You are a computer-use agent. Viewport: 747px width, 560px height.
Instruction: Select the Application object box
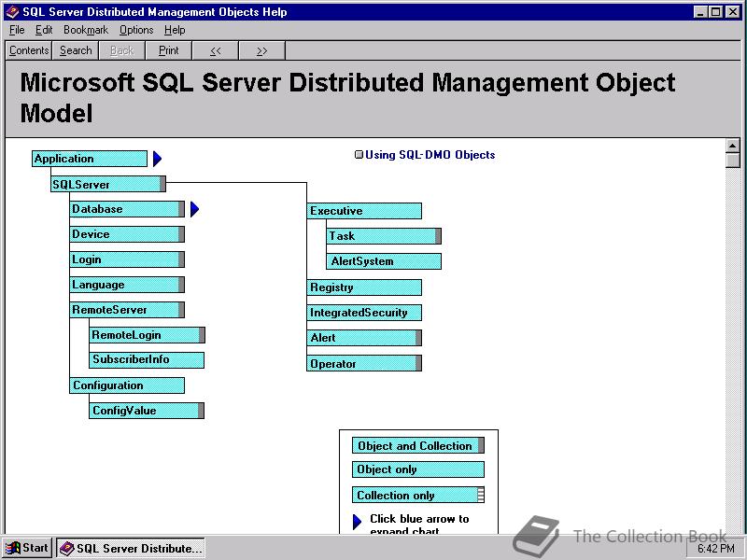tap(90, 159)
